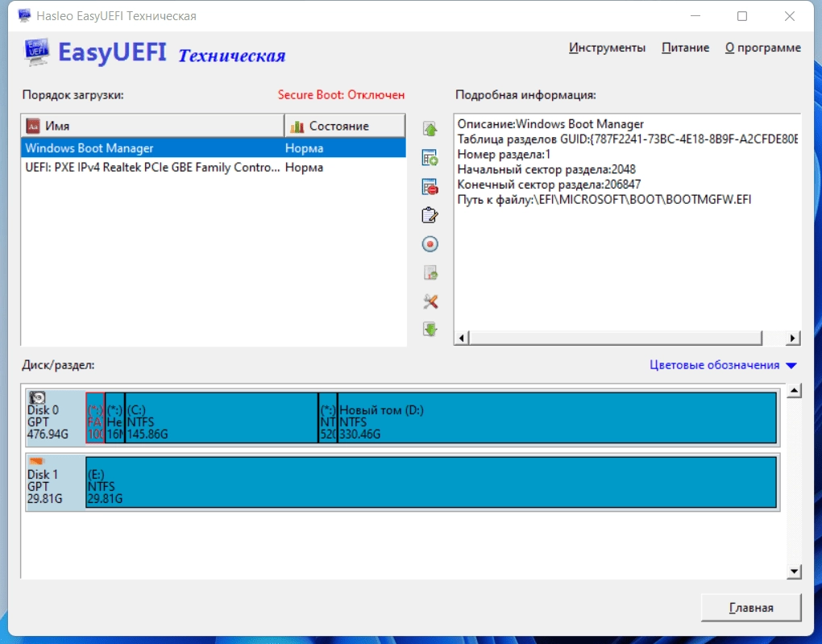Click the title bar application icon
The image size is (822, 644).
(24, 16)
